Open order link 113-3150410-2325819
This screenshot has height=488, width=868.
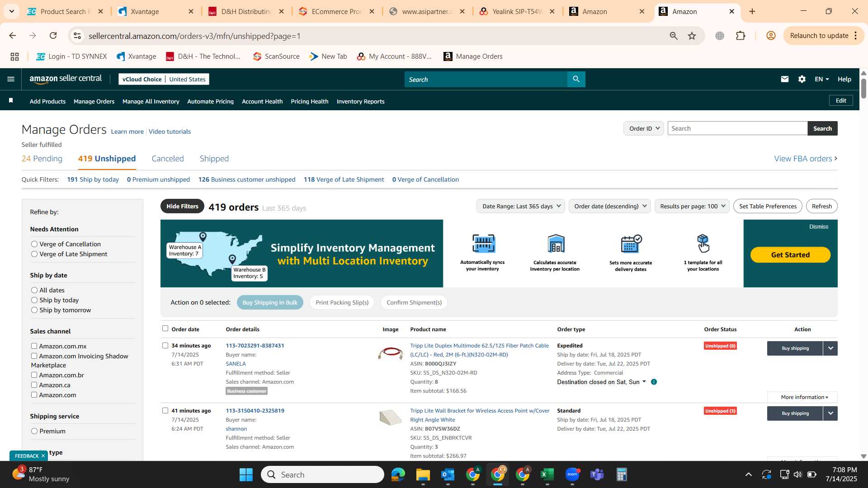(255, 411)
